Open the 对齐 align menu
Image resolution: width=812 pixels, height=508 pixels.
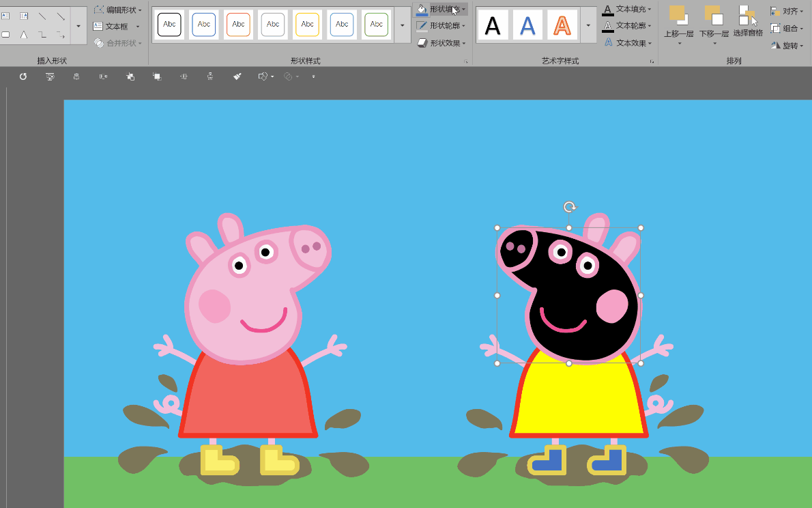786,11
